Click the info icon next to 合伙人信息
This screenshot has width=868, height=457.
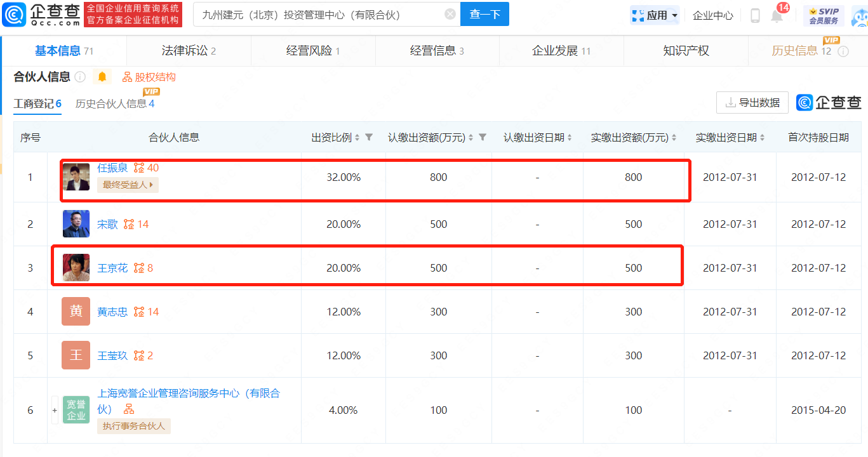coord(80,77)
